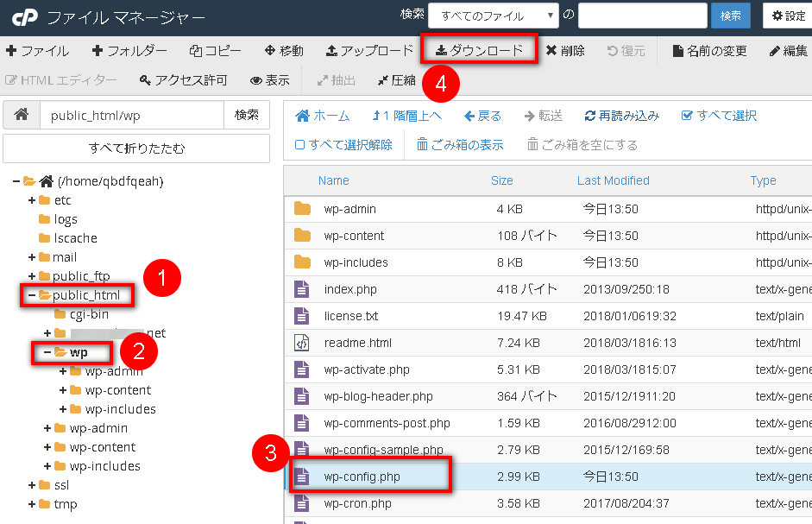
Task: Select the wp-config-sample.php file row
Action: click(x=548, y=450)
